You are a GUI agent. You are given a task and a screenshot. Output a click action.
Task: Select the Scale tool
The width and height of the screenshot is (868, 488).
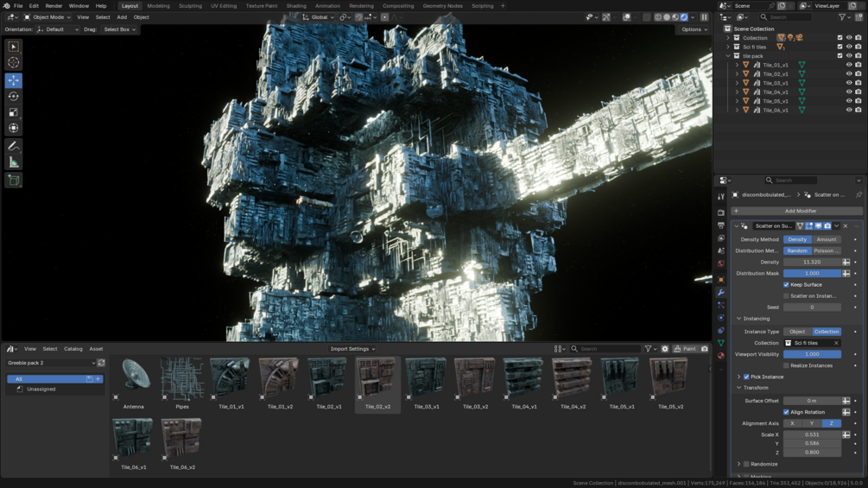[x=13, y=112]
